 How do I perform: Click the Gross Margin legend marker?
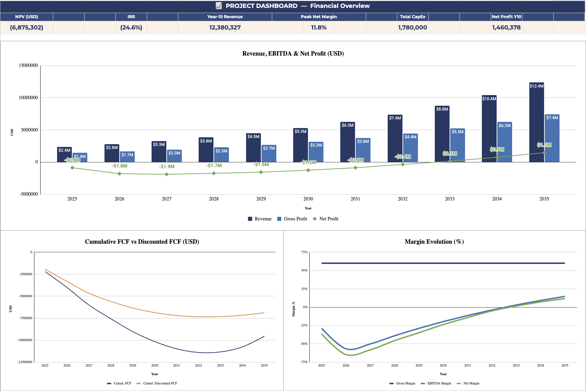(391, 383)
